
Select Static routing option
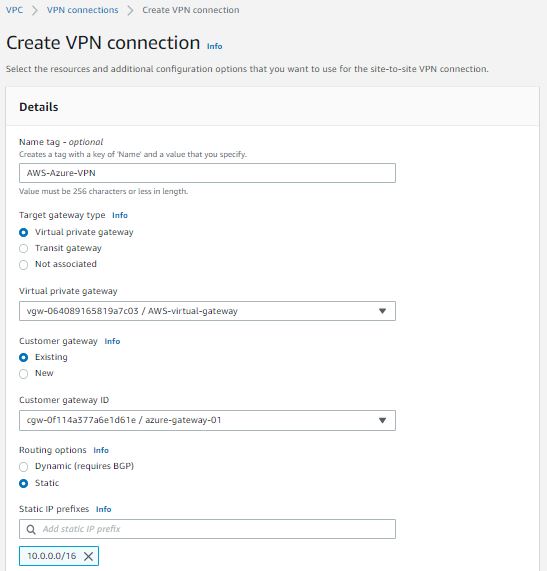pos(24,483)
